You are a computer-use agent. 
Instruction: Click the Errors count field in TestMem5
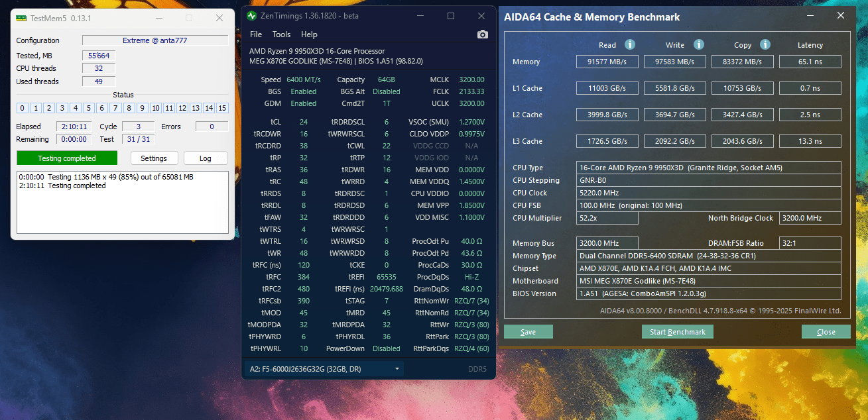point(212,127)
